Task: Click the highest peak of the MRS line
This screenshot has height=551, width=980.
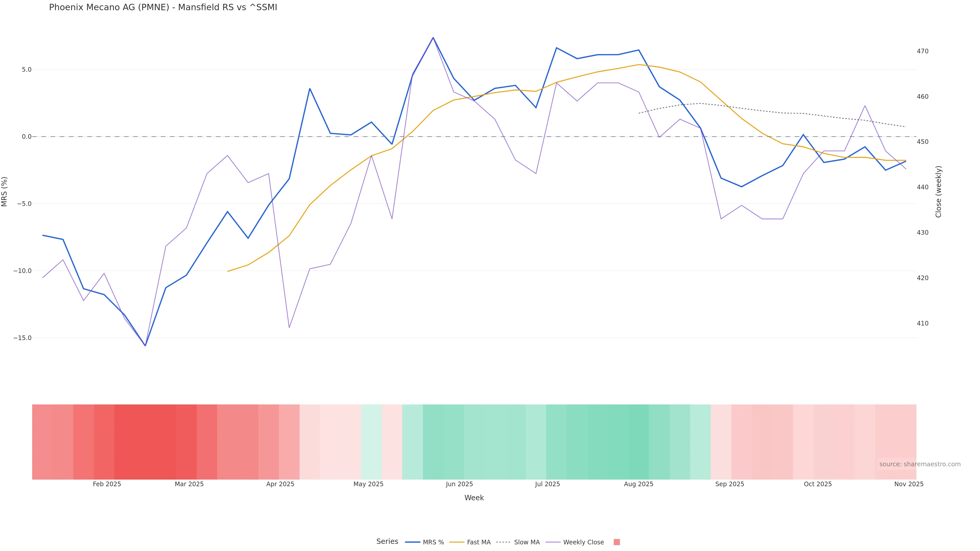Action: click(433, 38)
